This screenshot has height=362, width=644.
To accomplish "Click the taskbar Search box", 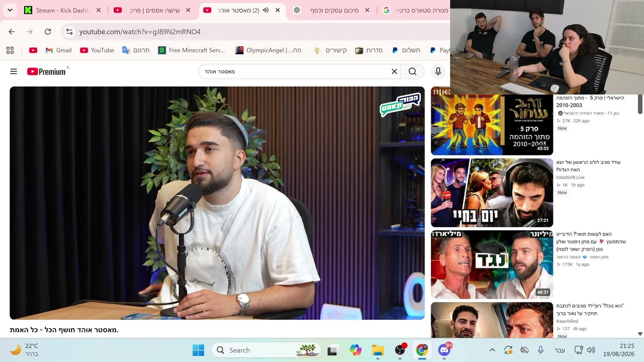I will point(267,350).
